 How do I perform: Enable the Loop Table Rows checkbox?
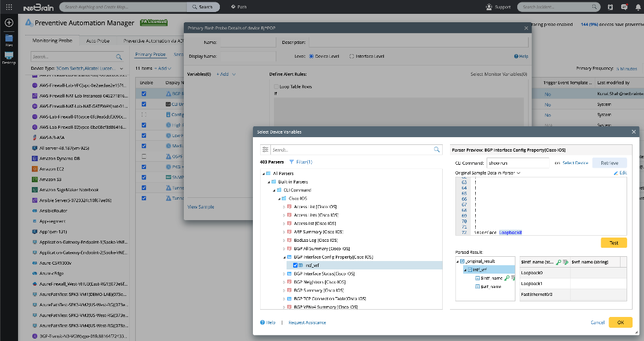point(275,87)
